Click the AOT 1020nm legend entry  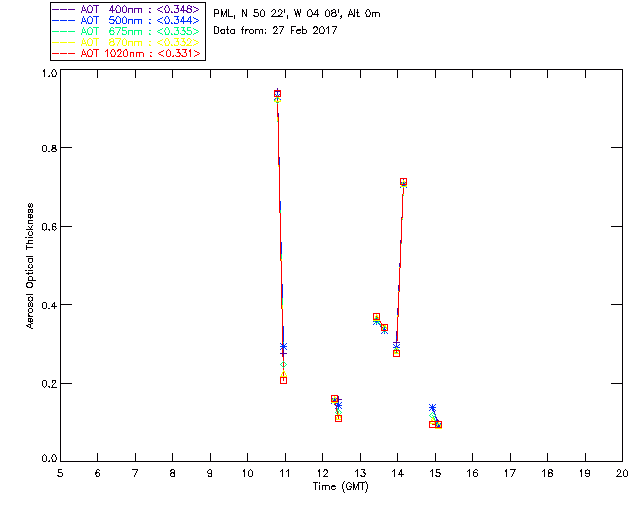[126, 53]
